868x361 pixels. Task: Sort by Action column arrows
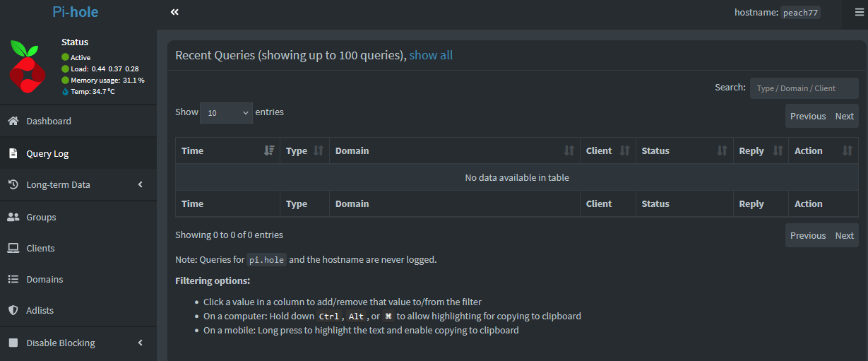pos(848,150)
